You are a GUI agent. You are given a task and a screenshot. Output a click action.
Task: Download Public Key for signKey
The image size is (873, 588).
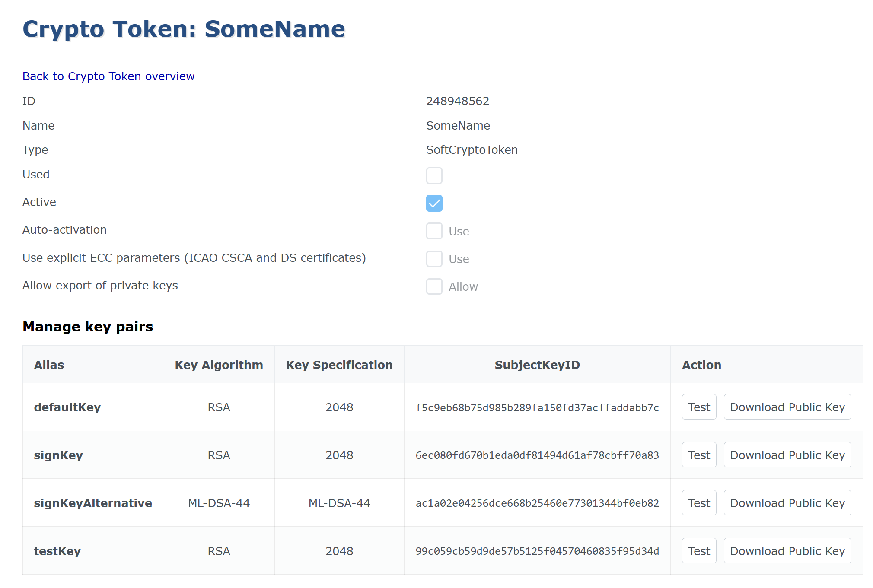(787, 455)
